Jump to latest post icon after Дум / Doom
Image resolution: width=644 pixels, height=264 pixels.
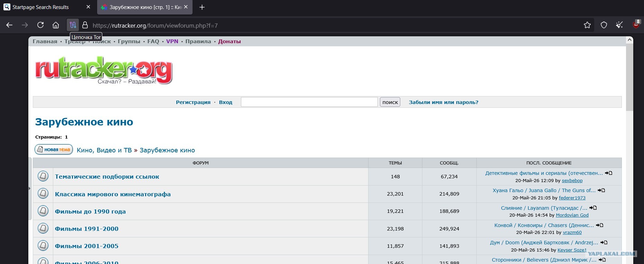coord(604,243)
